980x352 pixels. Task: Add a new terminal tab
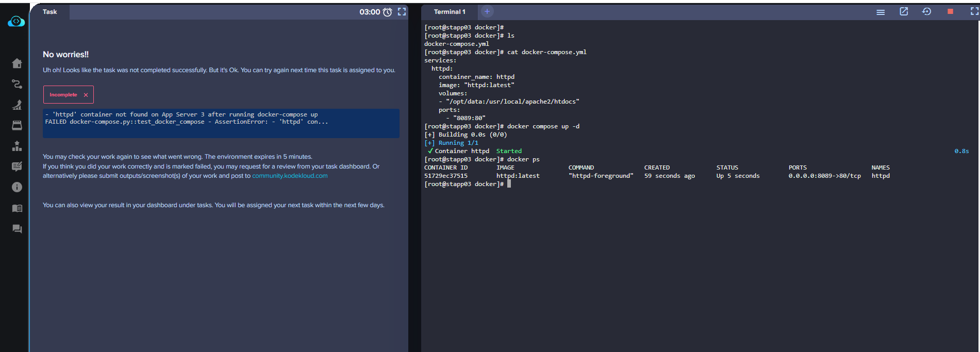tap(487, 11)
